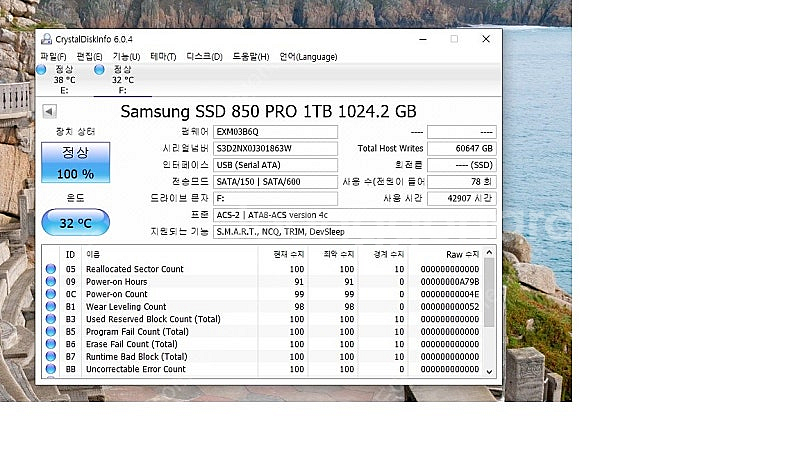The width and height of the screenshot is (800, 450).
Task: Select the Runtime Bad Block (Total) name
Action: click(x=136, y=357)
